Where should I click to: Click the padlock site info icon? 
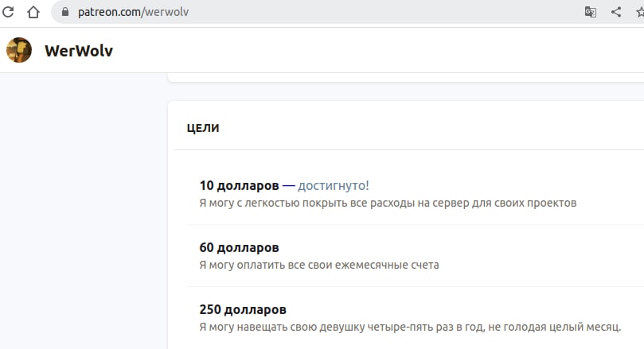pyautogui.click(x=64, y=12)
